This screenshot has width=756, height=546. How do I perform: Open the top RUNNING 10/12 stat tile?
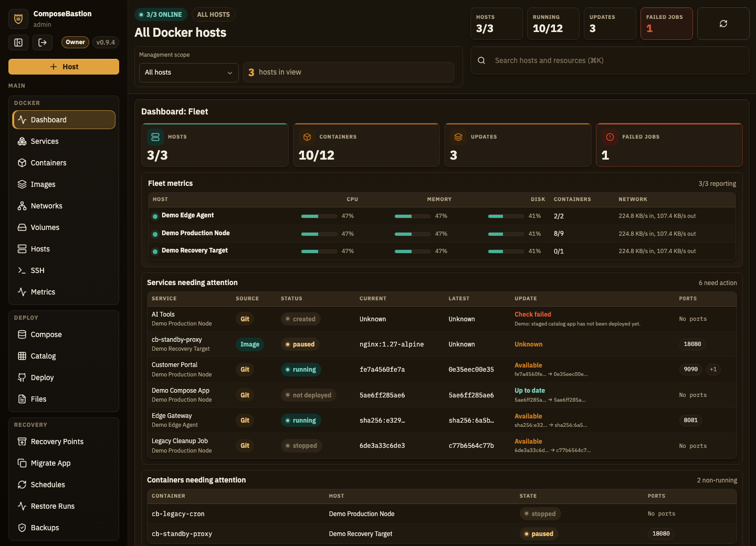pos(553,24)
